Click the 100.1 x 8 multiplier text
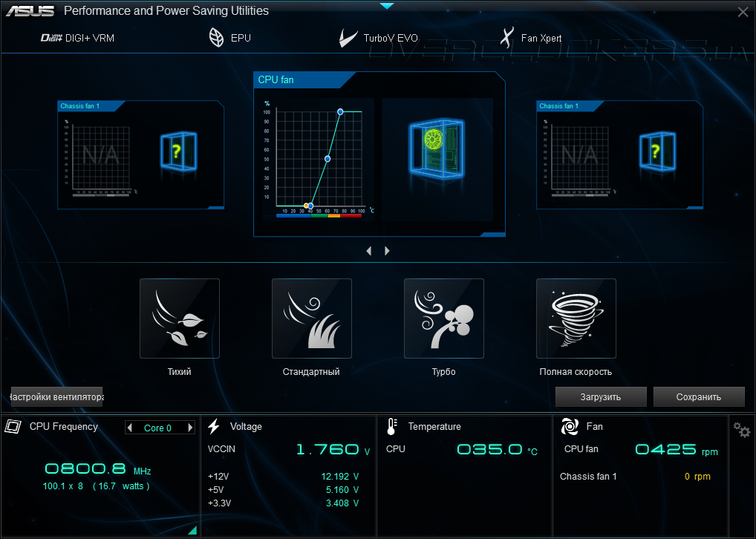This screenshot has height=539, width=756. 62,486
